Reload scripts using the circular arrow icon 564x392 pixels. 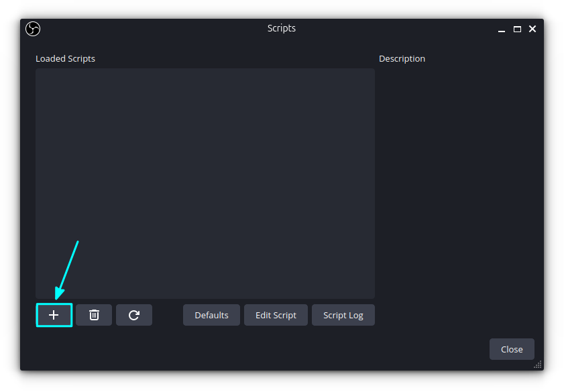[x=134, y=315]
